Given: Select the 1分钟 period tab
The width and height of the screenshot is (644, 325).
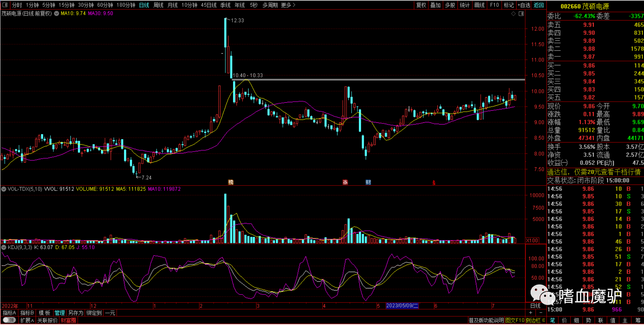Looking at the screenshot, I should tap(32, 5).
